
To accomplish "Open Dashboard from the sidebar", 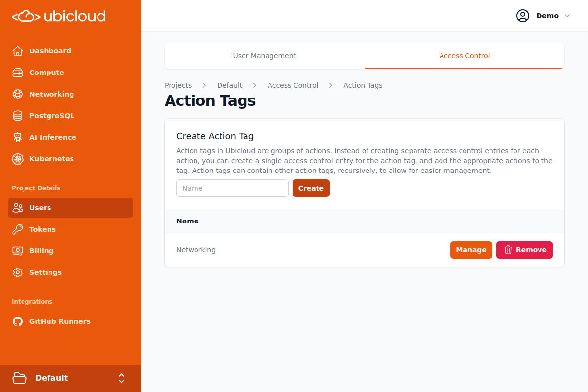I will 71,51.
